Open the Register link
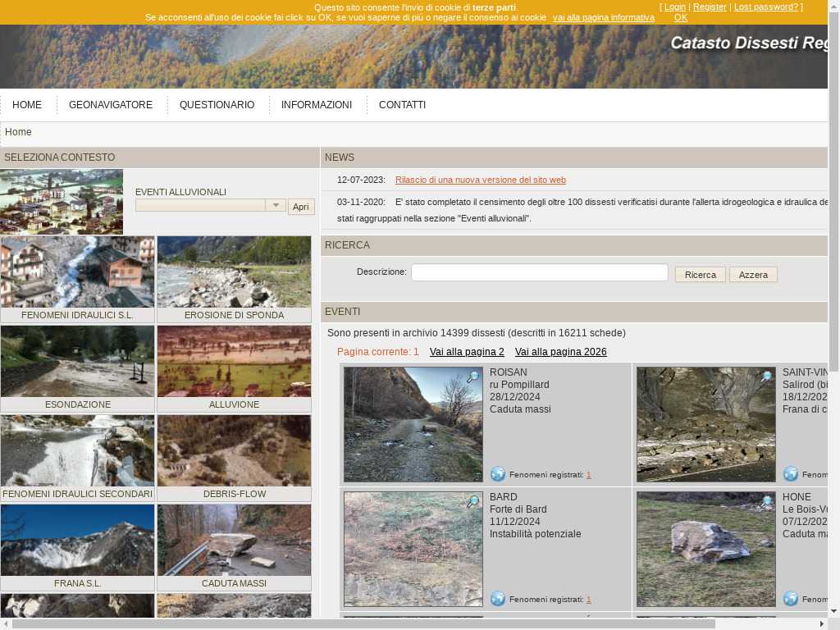The width and height of the screenshot is (840, 630). click(x=710, y=7)
